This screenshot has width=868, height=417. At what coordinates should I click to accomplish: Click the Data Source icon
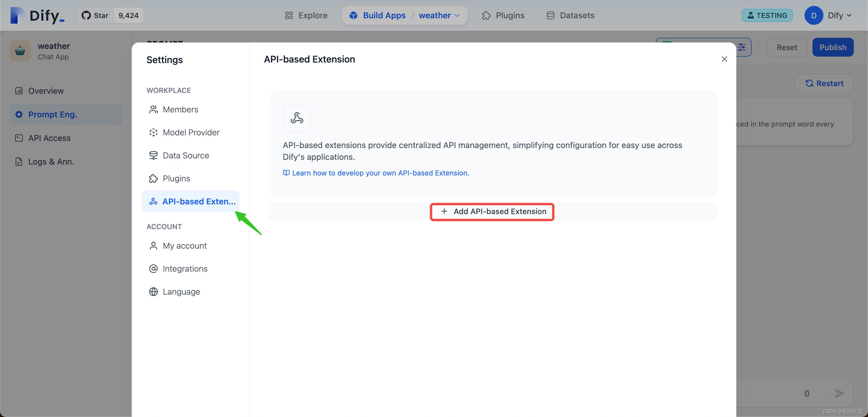(153, 155)
